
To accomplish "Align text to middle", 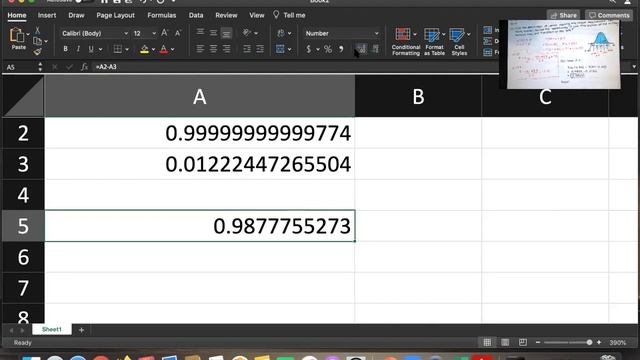I will (213, 33).
